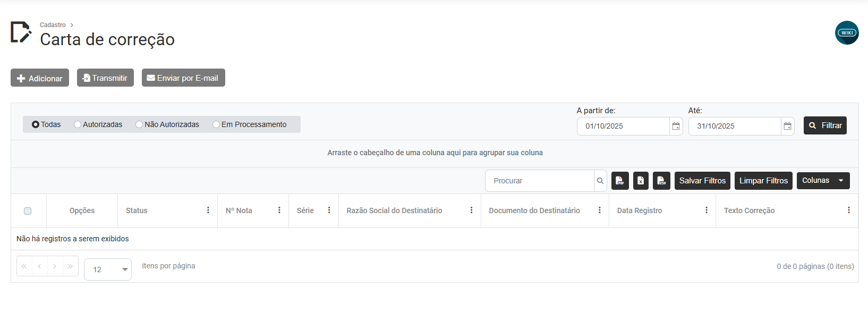Sort by the Série column header
This screenshot has width=868, height=312.
[305, 210]
